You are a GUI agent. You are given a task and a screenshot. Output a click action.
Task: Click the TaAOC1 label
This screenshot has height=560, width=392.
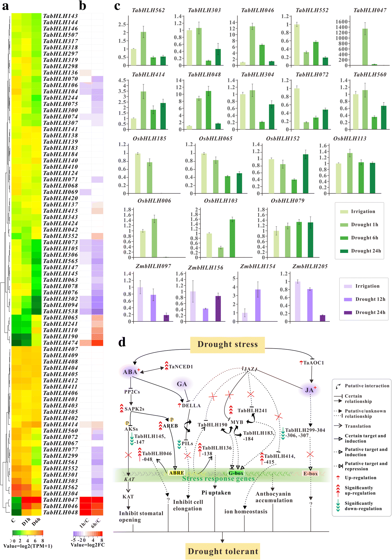pos(313,363)
